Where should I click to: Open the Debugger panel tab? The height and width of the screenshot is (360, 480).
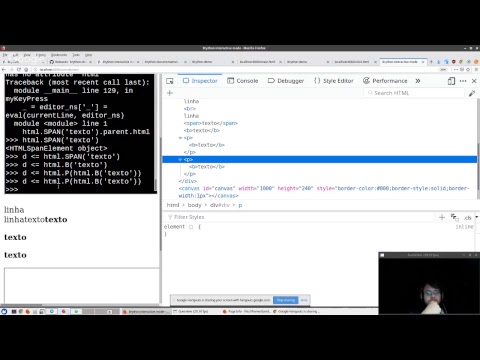click(286, 81)
